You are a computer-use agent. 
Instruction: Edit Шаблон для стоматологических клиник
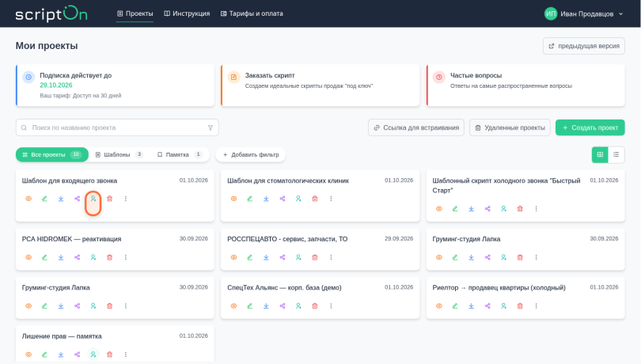pos(250,199)
